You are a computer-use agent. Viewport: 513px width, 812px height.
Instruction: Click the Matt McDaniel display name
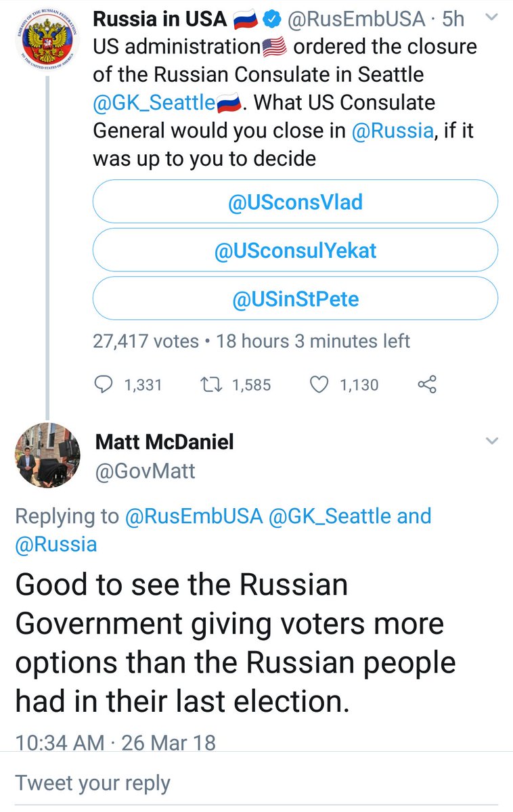tap(164, 442)
